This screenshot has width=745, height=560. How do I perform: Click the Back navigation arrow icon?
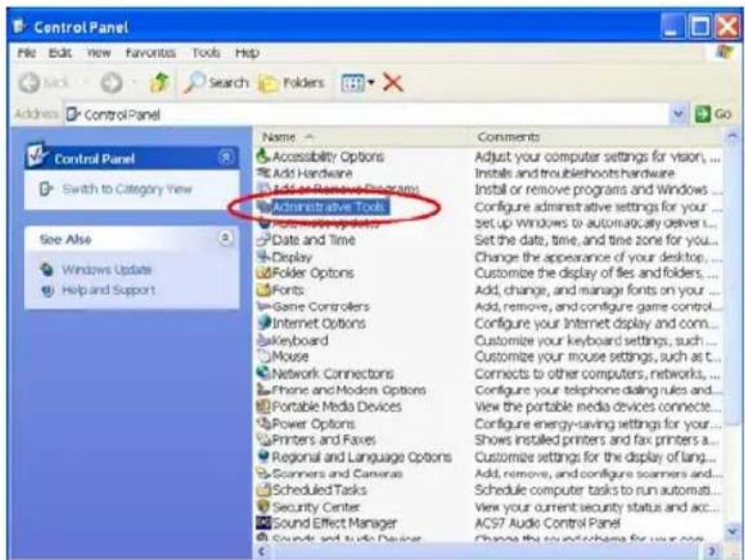(30, 83)
